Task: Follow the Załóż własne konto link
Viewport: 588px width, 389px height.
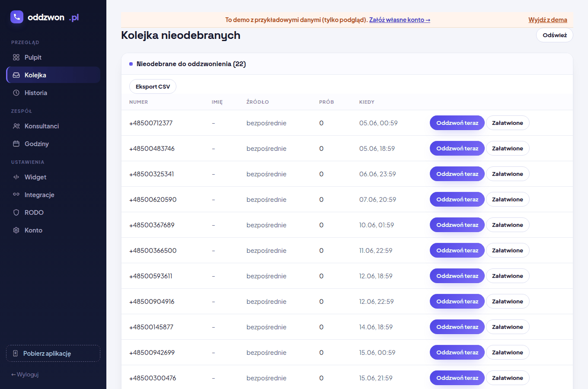Action: pos(399,20)
